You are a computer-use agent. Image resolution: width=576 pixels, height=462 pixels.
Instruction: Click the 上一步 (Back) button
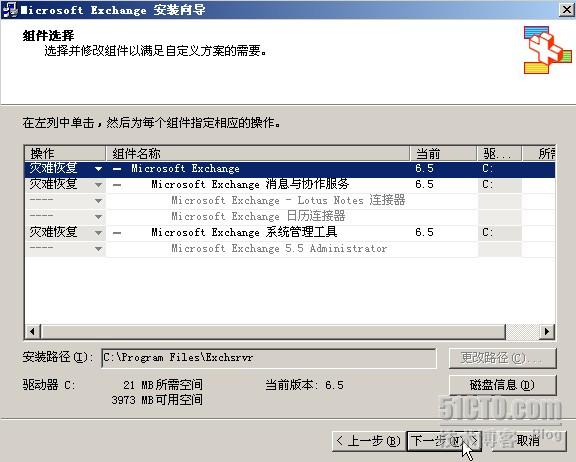(369, 441)
